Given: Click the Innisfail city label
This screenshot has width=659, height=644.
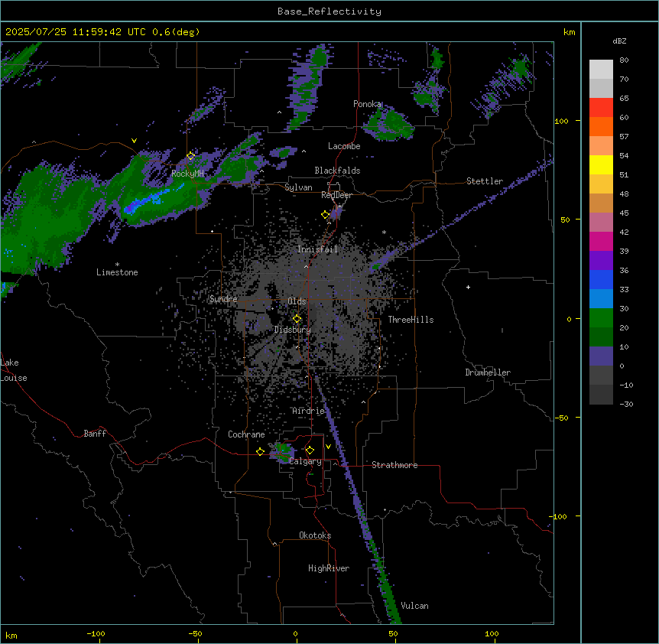Looking at the screenshot, I should [x=317, y=249].
